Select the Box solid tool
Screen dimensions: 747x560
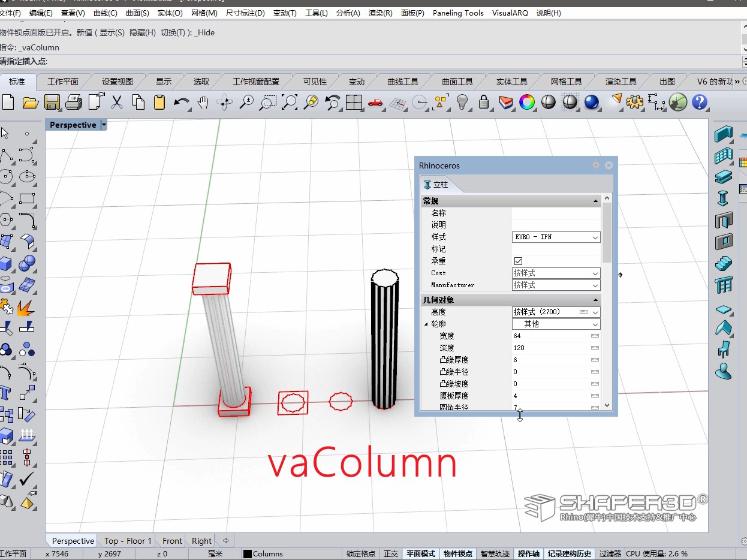click(x=5, y=263)
